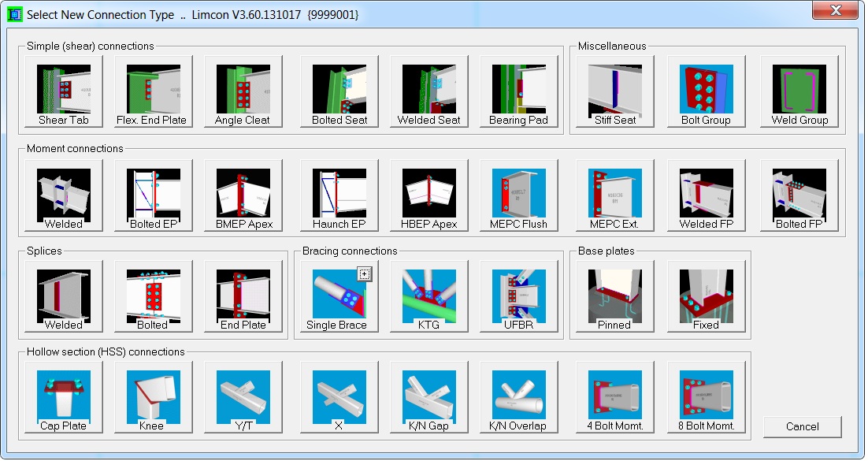Choose MEPC Ext. connection

point(615,195)
